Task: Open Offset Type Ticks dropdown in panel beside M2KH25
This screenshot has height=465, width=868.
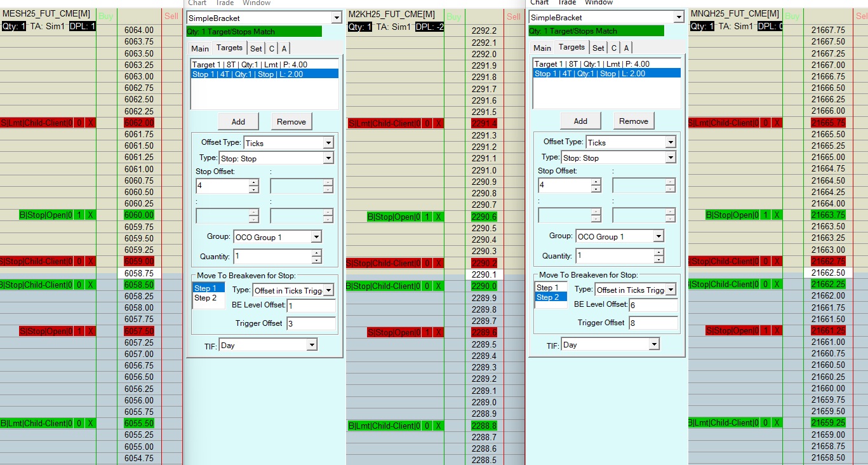Action: (328, 143)
